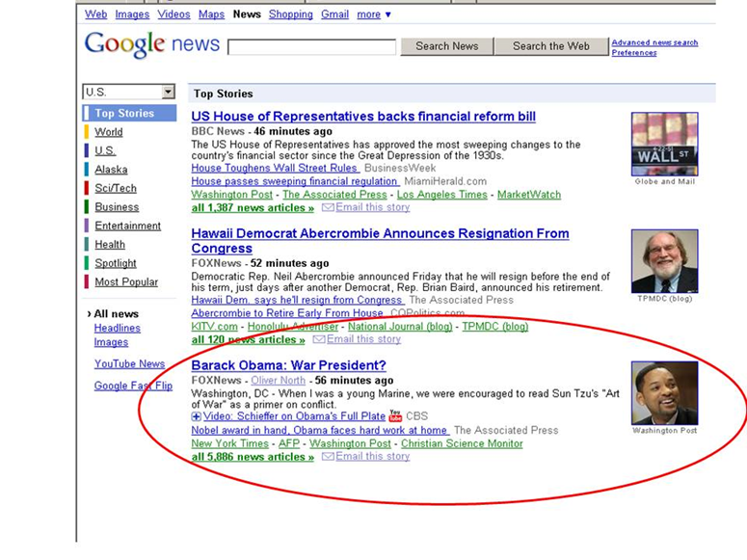Open the AFP source link
747x560 pixels.
289,443
